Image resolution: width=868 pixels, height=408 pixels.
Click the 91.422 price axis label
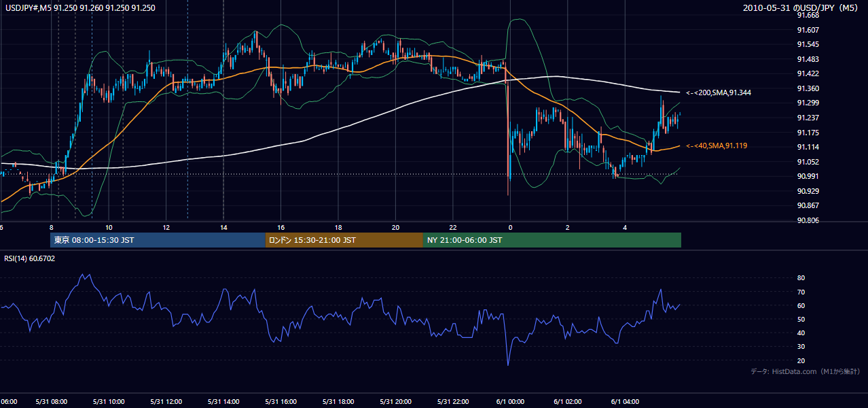(808, 74)
